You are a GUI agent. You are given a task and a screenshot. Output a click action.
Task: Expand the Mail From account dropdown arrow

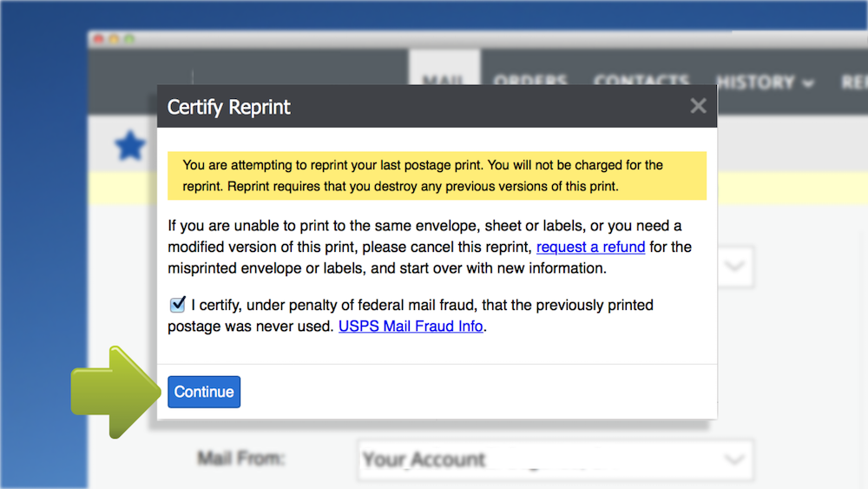[x=734, y=459]
